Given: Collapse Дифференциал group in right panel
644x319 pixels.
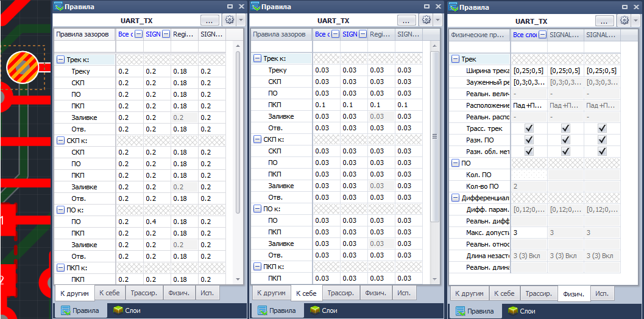Looking at the screenshot, I should (456, 198).
